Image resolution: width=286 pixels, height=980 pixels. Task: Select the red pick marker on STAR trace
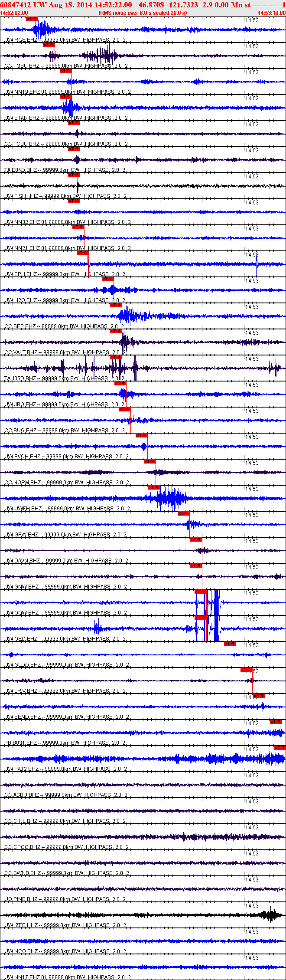65,97
